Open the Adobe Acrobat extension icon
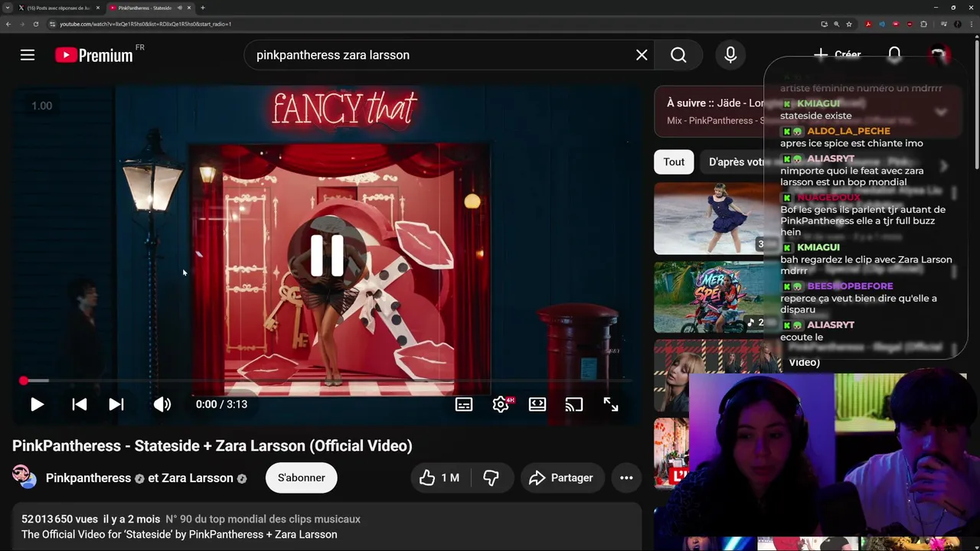Viewport: 980px width, 551px height. click(868, 24)
